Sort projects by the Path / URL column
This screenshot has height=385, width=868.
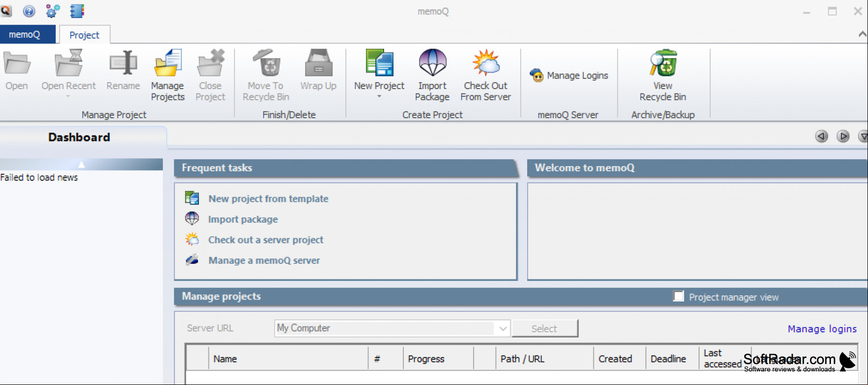[544, 358]
